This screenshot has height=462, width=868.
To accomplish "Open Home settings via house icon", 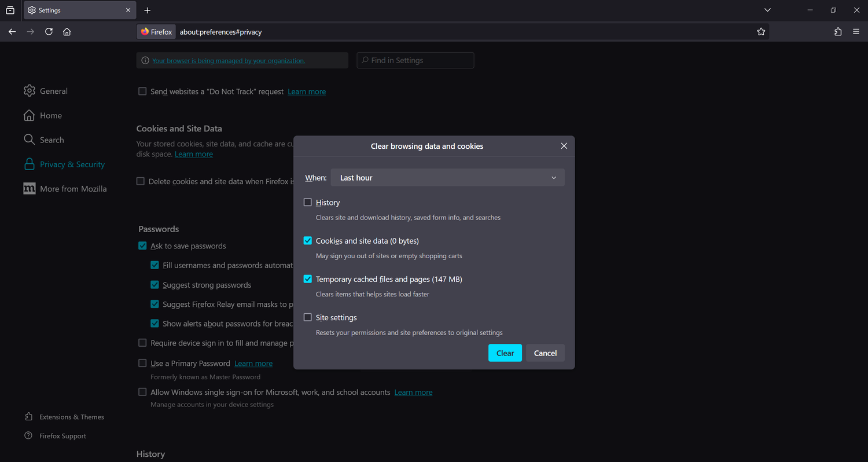I will 29,115.
